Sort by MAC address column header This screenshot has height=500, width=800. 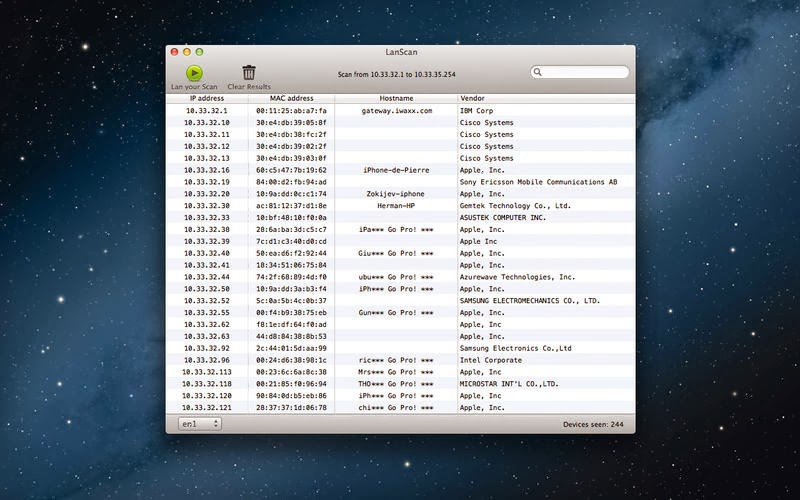pyautogui.click(x=291, y=98)
